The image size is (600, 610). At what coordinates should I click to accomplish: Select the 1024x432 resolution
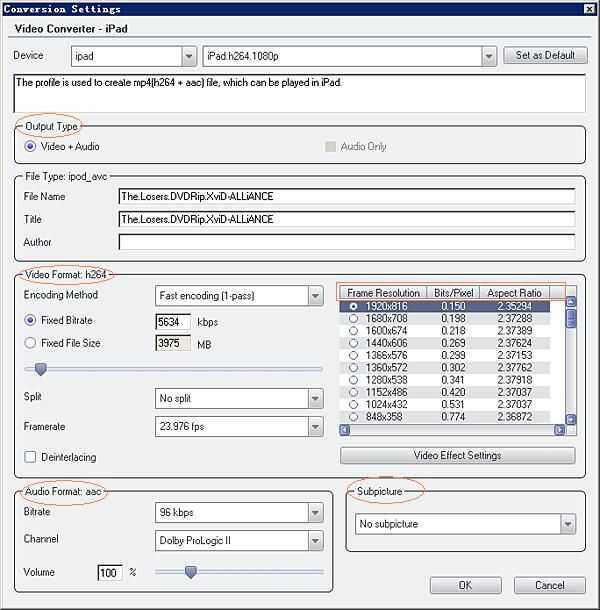(445, 405)
